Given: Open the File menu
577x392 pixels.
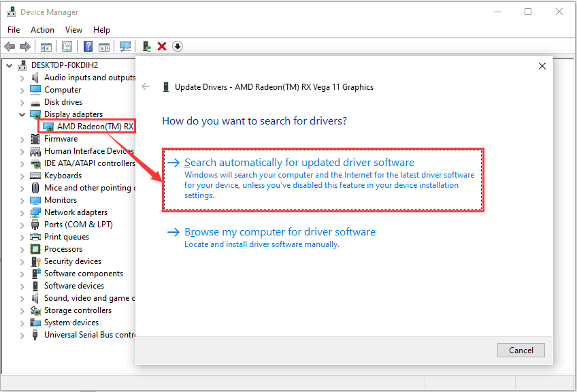Looking at the screenshot, I should pyautogui.click(x=14, y=30).
